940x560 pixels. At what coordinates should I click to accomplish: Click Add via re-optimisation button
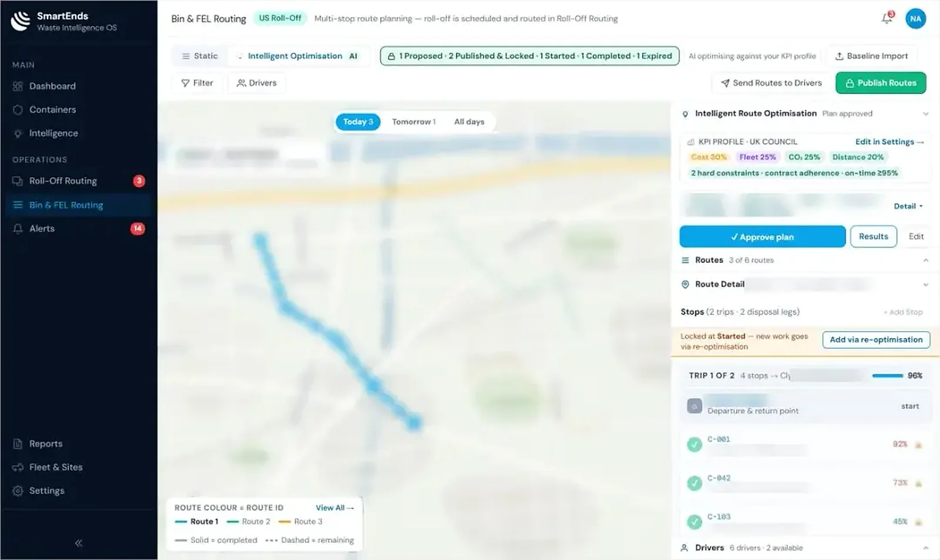tap(876, 339)
